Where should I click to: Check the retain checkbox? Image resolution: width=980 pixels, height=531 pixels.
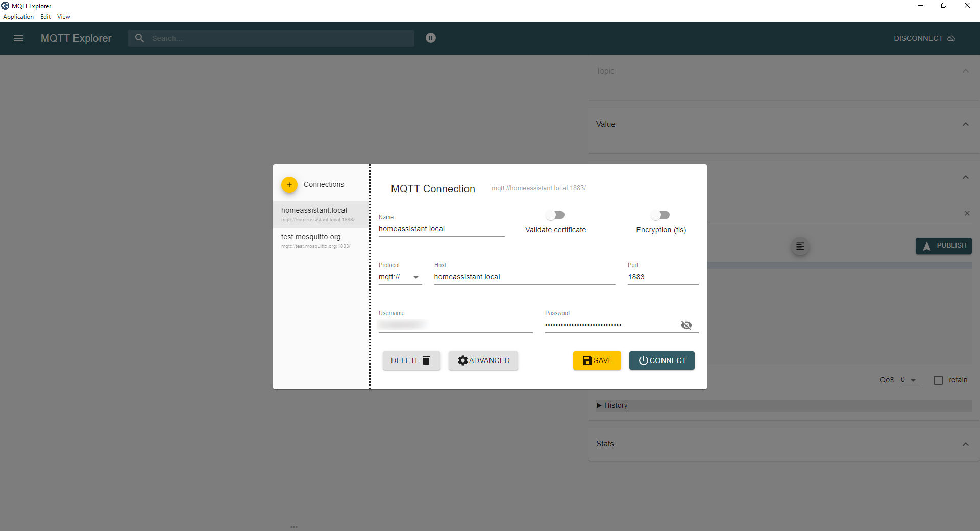point(938,380)
